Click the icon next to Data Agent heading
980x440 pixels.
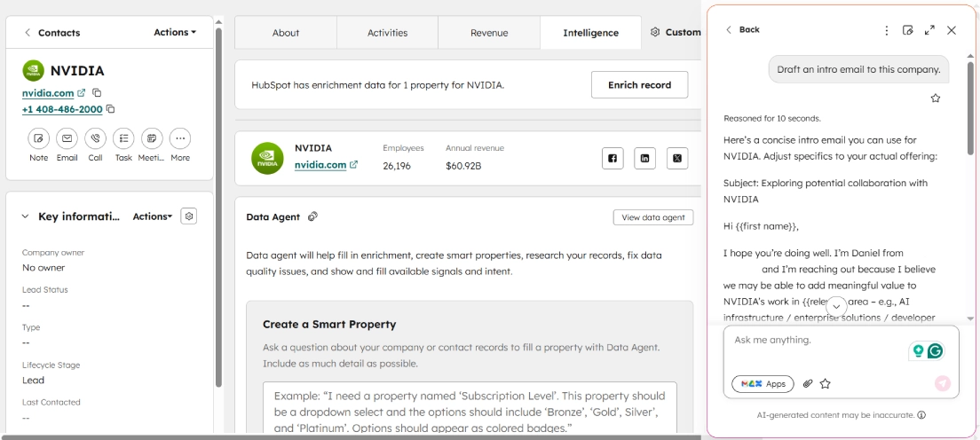[x=313, y=216]
